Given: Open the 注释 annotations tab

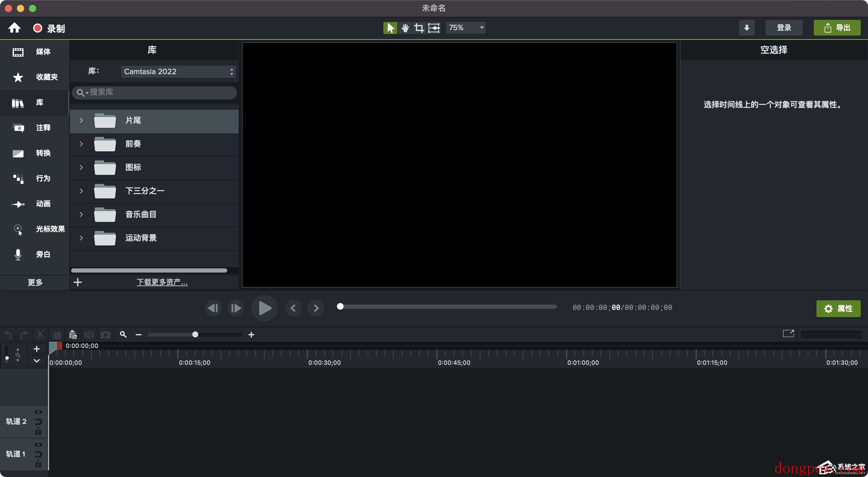Looking at the screenshot, I should click(34, 128).
